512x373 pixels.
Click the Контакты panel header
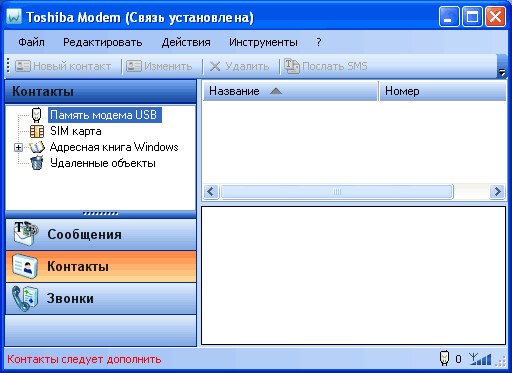[x=101, y=91]
